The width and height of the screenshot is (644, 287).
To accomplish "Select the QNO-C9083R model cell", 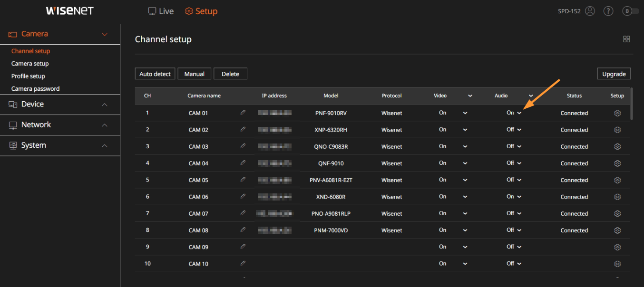I will pos(331,146).
